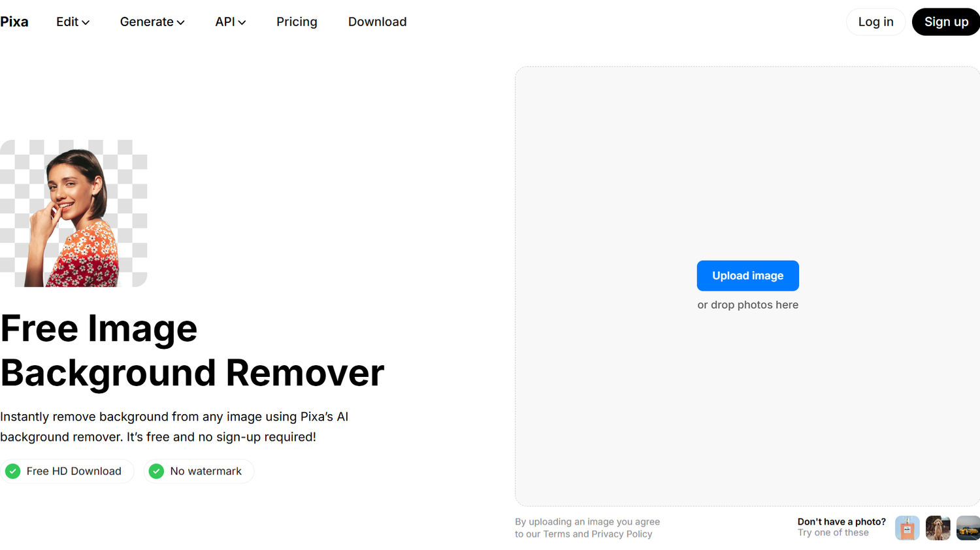Click the green check next to No watermark

tap(156, 471)
